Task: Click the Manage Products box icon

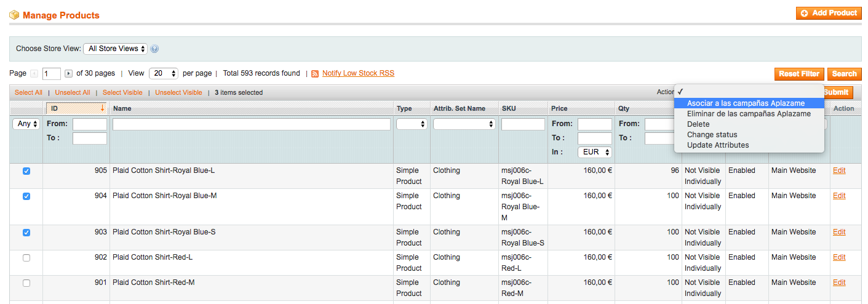Action: pos(14,15)
